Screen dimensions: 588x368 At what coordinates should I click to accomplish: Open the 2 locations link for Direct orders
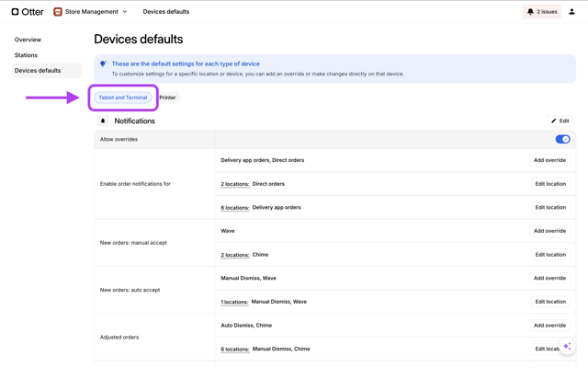click(235, 184)
